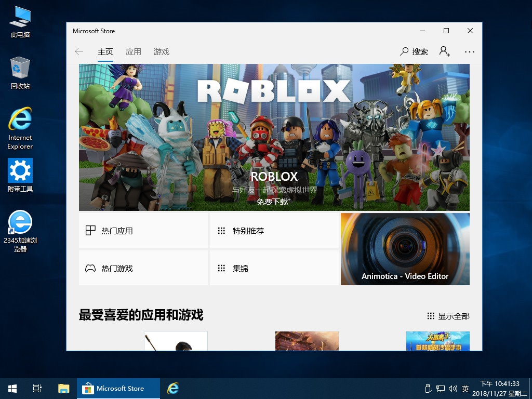
Task: Select the 此电脑 desktop icon
Action: point(20,22)
